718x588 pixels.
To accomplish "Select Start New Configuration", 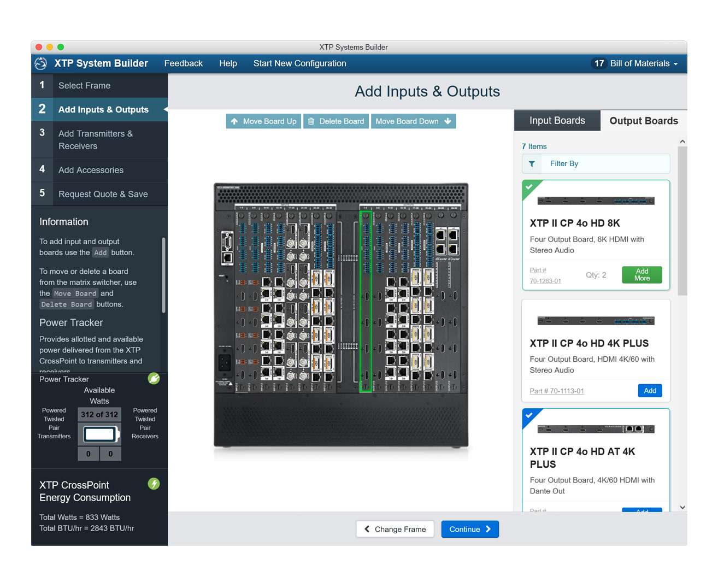I will pyautogui.click(x=300, y=63).
